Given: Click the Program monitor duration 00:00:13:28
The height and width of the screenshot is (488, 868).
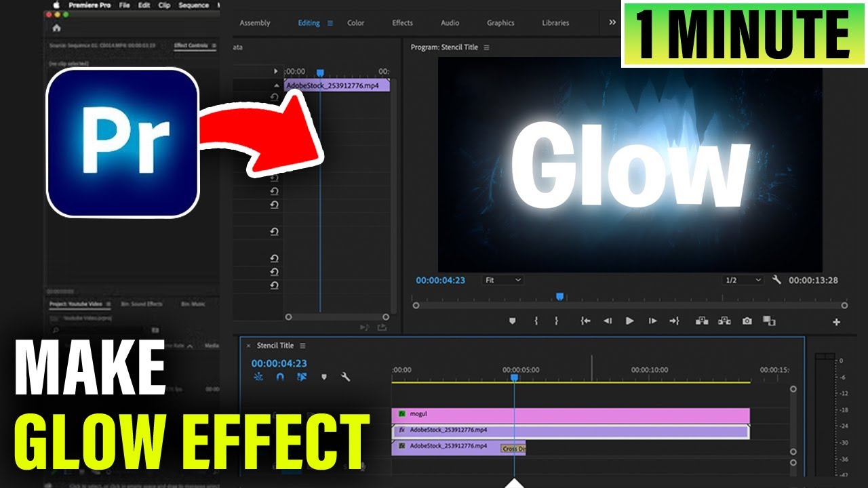Looking at the screenshot, I should click(813, 280).
